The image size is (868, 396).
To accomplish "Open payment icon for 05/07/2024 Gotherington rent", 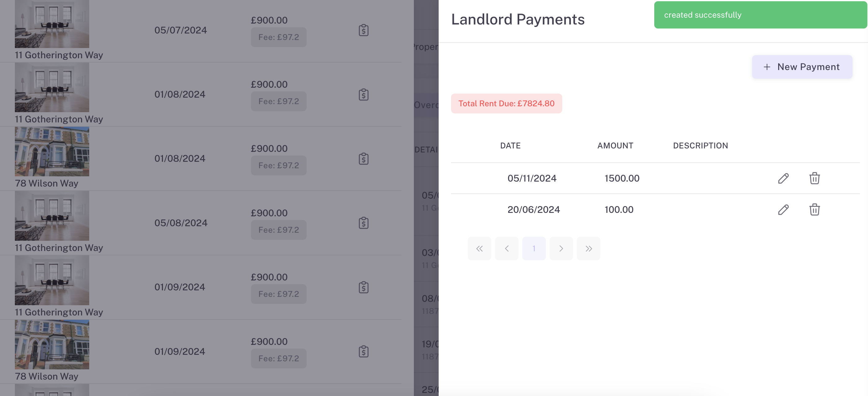I will 363,30.
